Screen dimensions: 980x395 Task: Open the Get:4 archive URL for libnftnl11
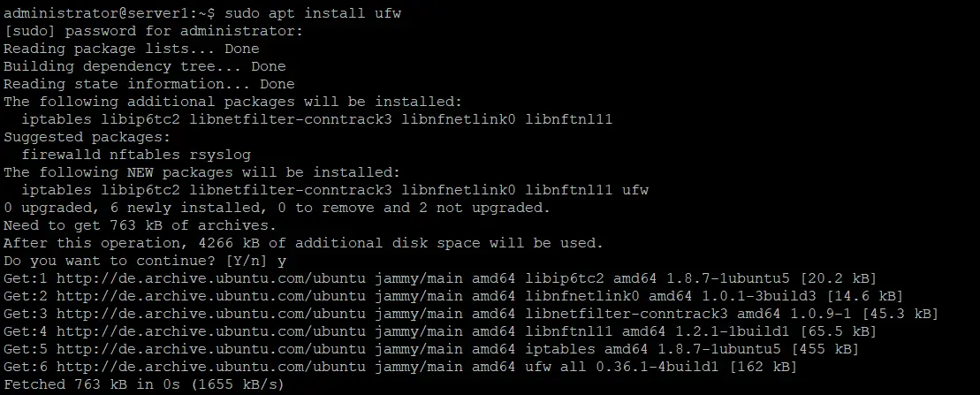212,331
